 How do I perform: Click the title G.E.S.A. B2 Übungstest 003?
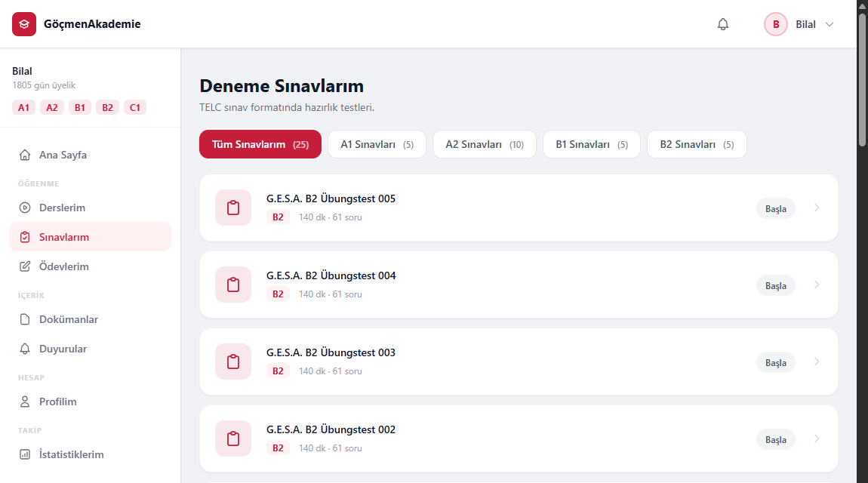coord(331,352)
